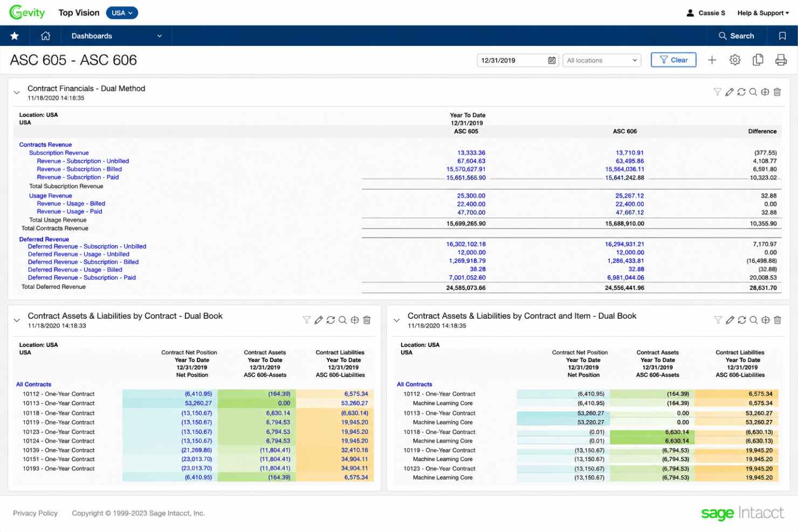Open calendar picker next to 12/31/2019
Image resolution: width=798 pixels, height=532 pixels.
click(552, 60)
